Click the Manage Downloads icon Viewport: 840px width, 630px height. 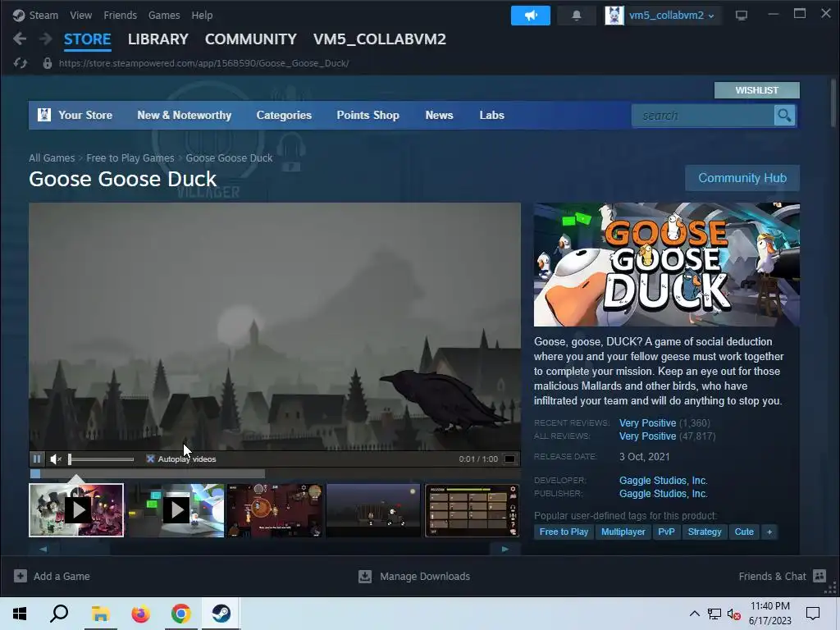pyautogui.click(x=365, y=576)
